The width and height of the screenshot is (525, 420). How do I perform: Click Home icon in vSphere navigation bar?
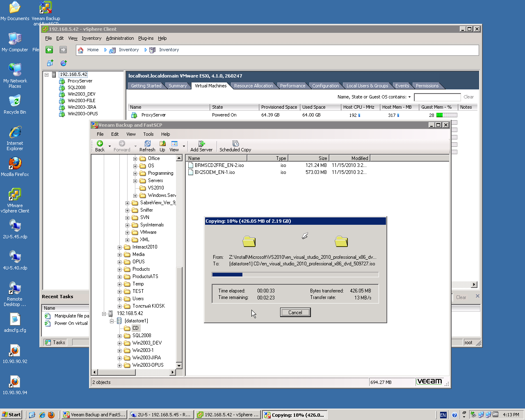[81, 50]
